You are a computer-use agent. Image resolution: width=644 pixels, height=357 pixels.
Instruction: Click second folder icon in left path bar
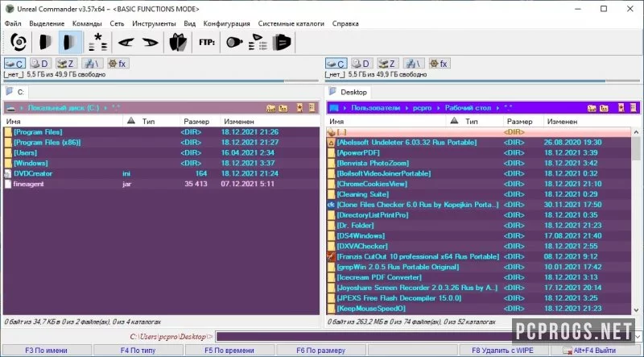(x=283, y=108)
